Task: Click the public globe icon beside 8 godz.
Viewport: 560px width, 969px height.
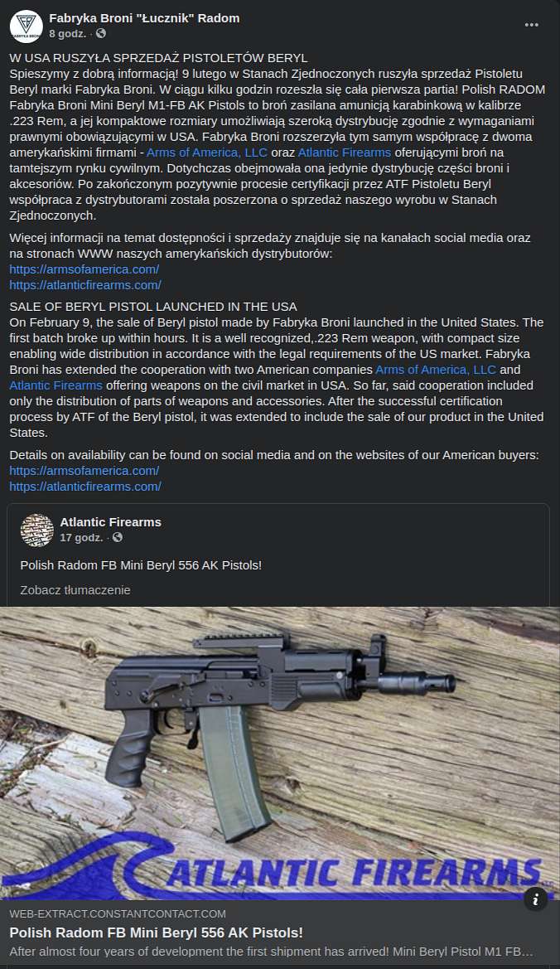Action: pyautogui.click(x=100, y=33)
